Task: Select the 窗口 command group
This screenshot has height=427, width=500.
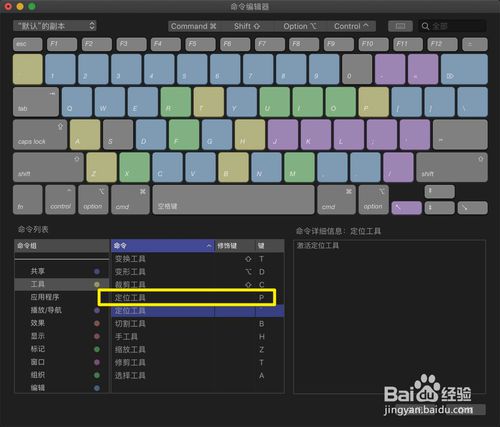Action: click(62, 362)
